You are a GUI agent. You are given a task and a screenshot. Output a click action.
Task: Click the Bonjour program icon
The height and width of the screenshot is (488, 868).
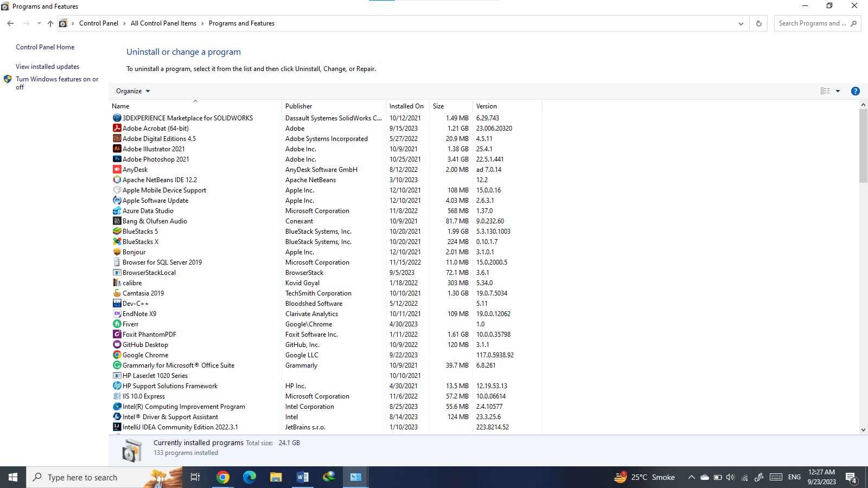117,252
